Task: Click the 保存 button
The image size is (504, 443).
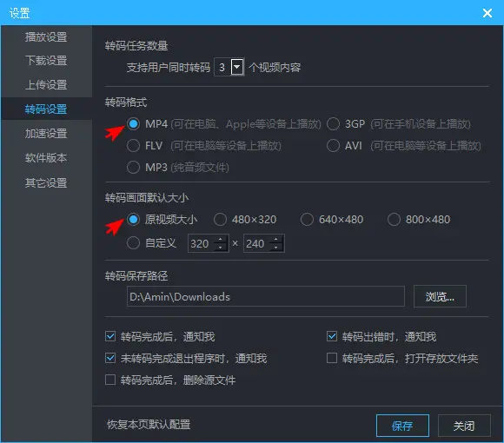Action: (402, 426)
